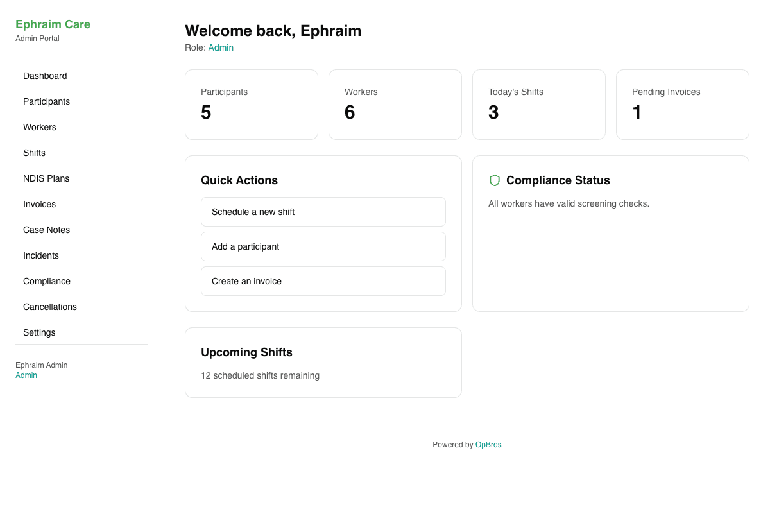Open the Pending Invoices stat card
770x532 pixels.
682,105
